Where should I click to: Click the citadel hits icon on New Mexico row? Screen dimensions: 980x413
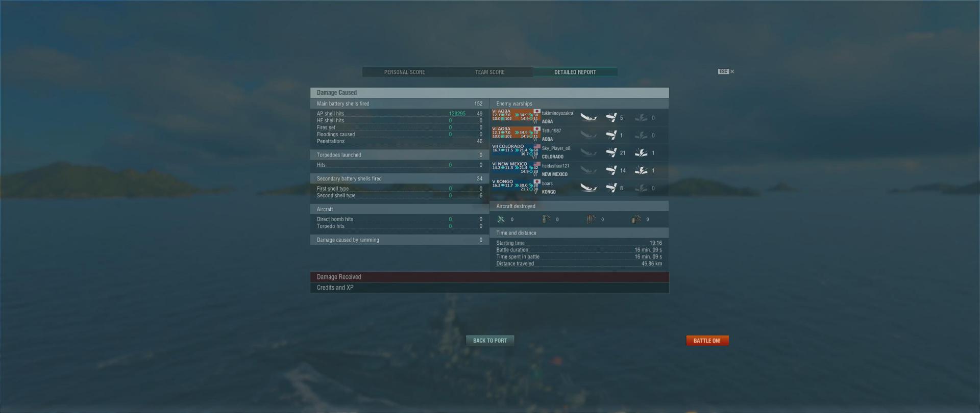click(641, 170)
